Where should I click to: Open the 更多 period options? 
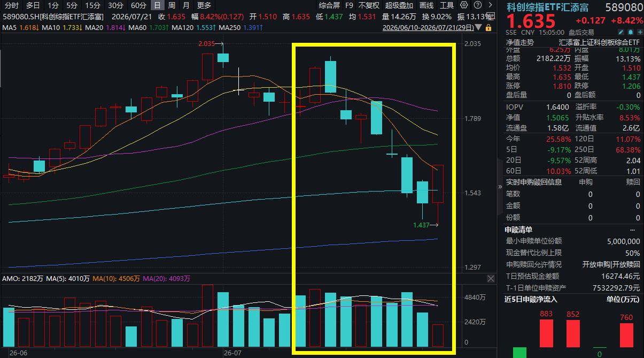(205, 5)
